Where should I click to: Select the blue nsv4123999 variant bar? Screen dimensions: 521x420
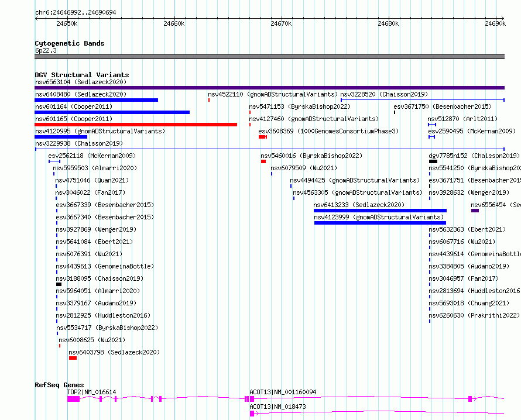click(380, 223)
